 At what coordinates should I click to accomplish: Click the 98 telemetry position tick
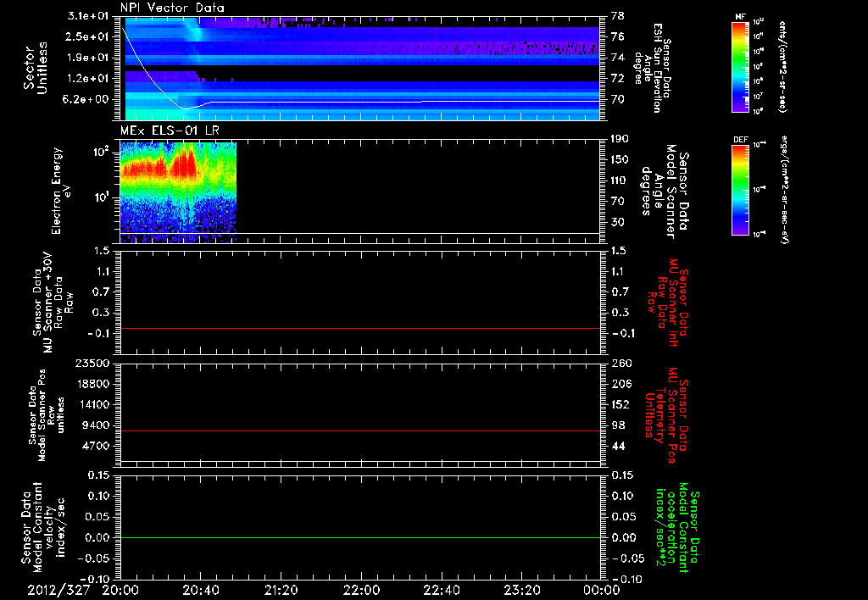click(617, 425)
